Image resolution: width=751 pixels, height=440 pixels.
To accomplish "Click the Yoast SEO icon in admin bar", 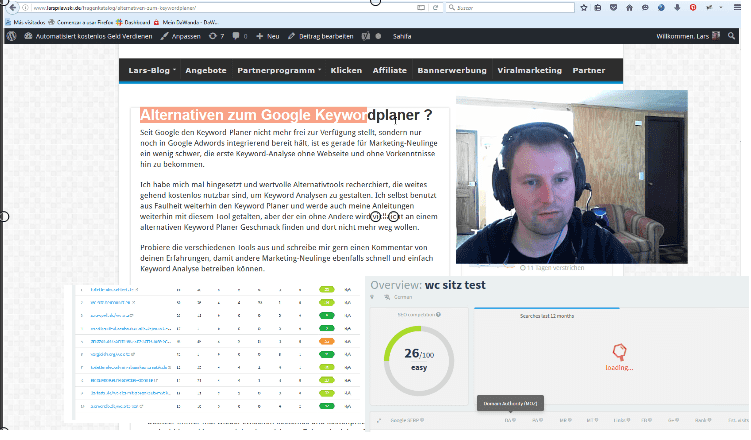I will coord(366,36).
